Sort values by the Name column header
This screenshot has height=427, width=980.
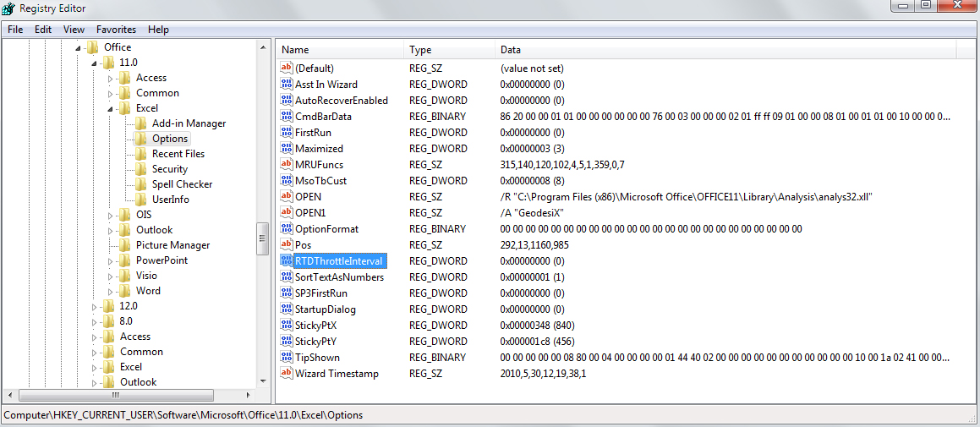click(342, 50)
